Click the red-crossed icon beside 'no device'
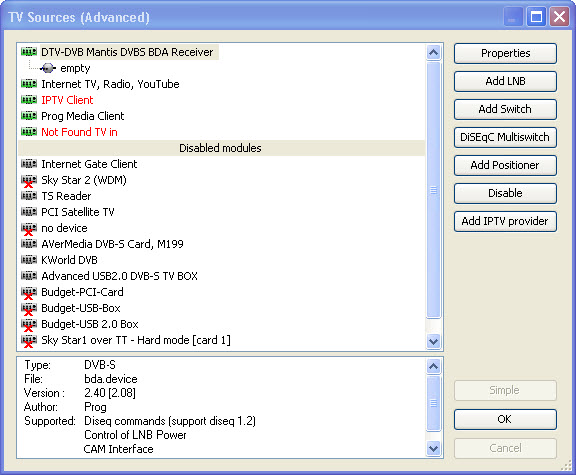Image resolution: width=576 pixels, height=475 pixels. (29, 228)
